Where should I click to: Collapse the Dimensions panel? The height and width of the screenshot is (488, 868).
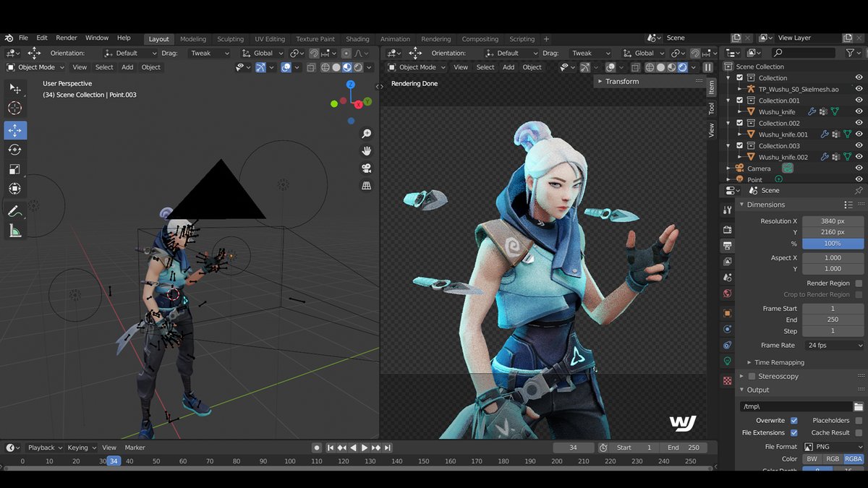(x=765, y=205)
